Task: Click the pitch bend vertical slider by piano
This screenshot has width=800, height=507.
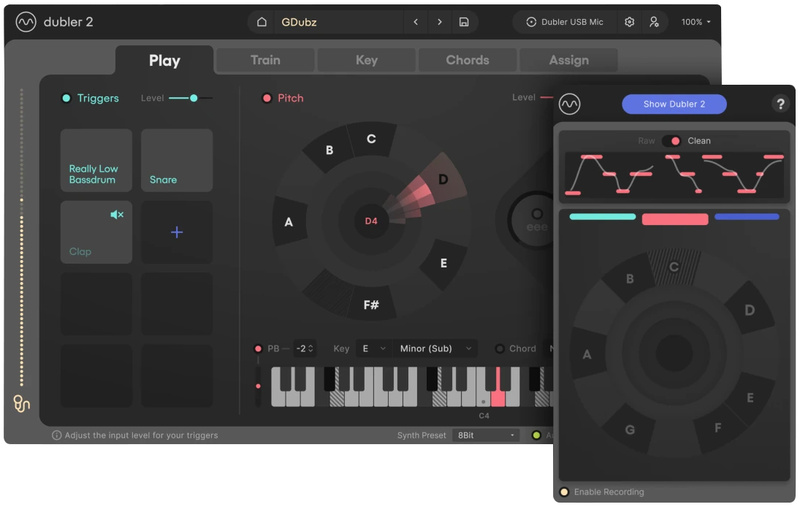Action: pyautogui.click(x=258, y=386)
